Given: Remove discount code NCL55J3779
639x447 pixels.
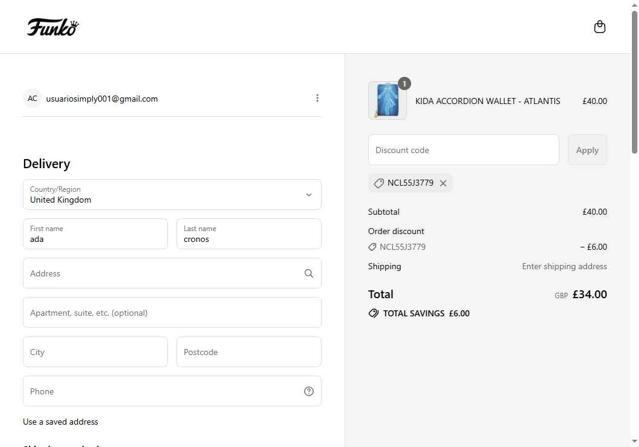Looking at the screenshot, I should (443, 183).
